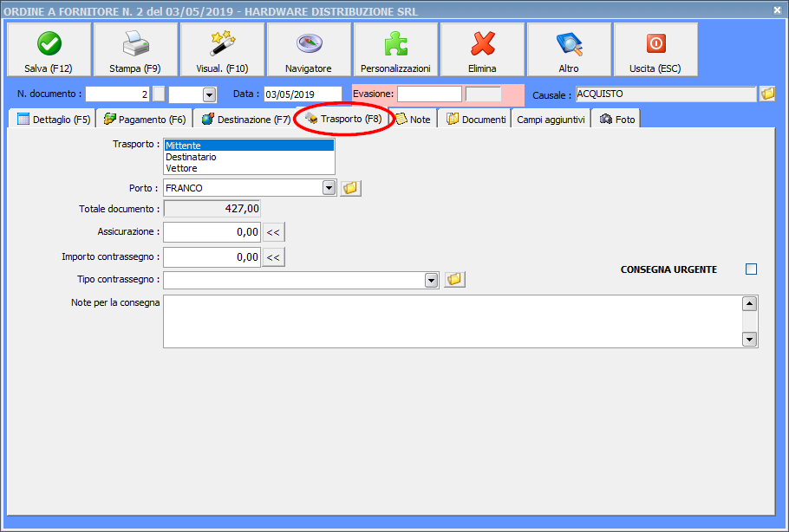Click the Totale documento field showing 427,00
This screenshot has width=789, height=532.
point(212,208)
